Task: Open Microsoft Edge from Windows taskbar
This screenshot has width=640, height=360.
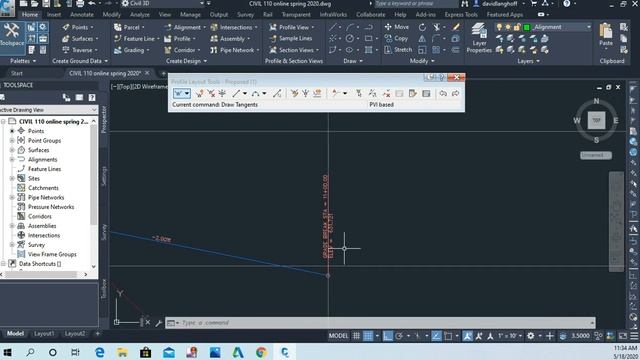Action: coord(99,352)
